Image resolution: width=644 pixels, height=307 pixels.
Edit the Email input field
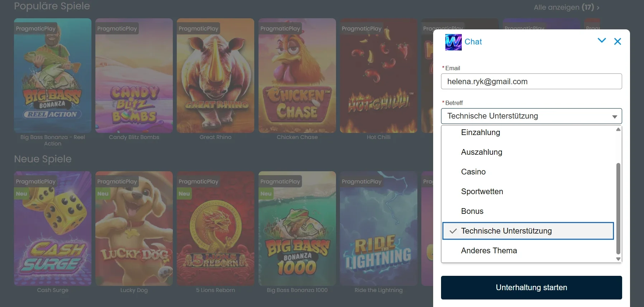[x=531, y=81]
